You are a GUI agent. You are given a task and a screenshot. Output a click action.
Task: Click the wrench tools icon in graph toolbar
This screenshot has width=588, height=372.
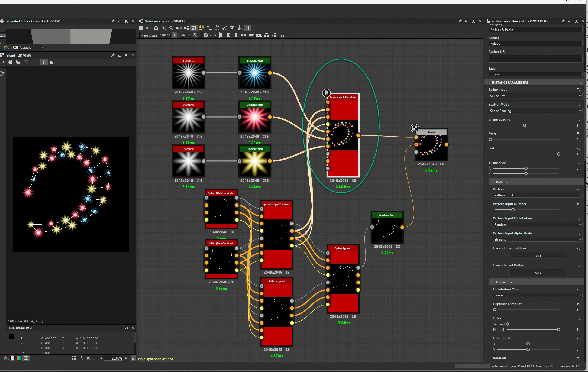click(x=224, y=28)
